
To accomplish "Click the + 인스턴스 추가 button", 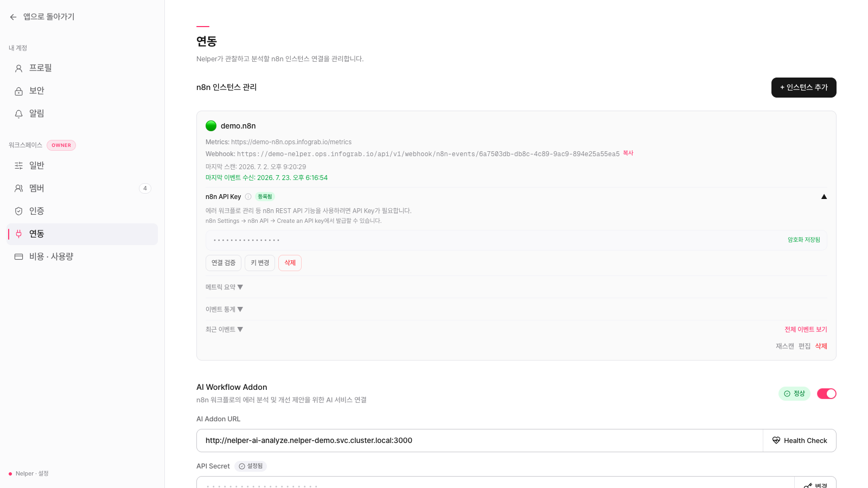I will coord(804,88).
